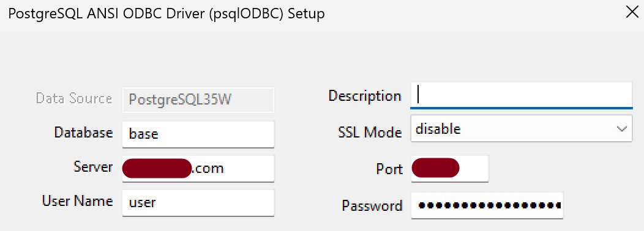Click the 'Description' label
The width and height of the screenshot is (644, 231).
[x=365, y=96]
